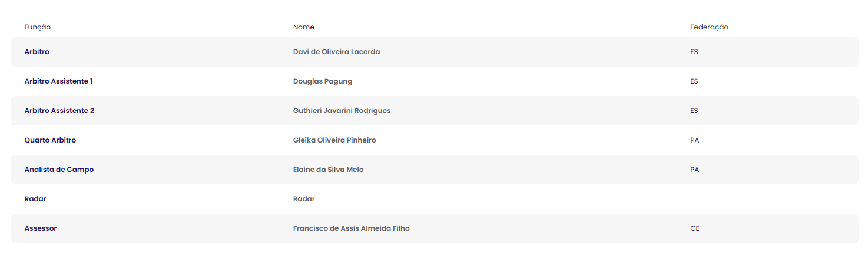Select the Arbitro Assistente 1 label
The height and width of the screenshot is (255, 868).
pos(59,81)
